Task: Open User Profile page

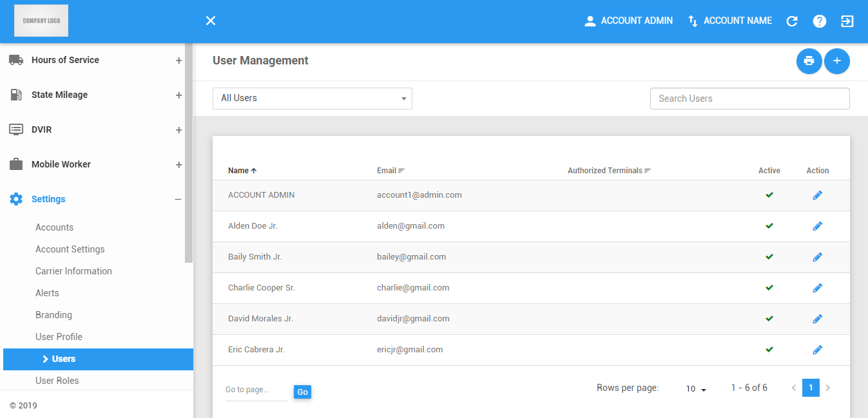Action: click(59, 337)
